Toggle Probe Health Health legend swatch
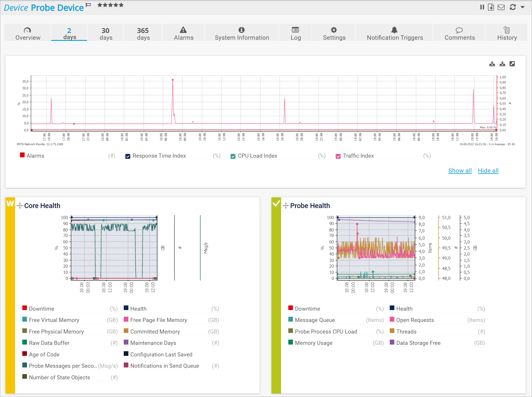Viewport: 532px width, 397px height. click(392, 308)
